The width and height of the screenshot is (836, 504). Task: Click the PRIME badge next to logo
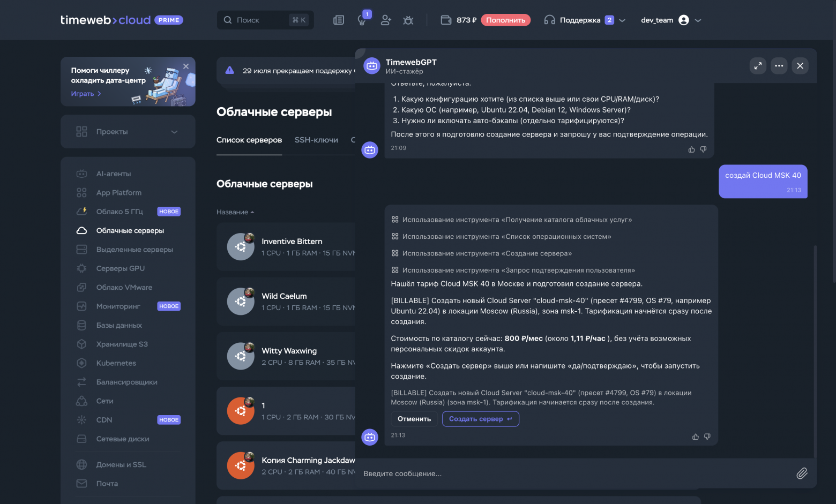pyautogui.click(x=169, y=20)
